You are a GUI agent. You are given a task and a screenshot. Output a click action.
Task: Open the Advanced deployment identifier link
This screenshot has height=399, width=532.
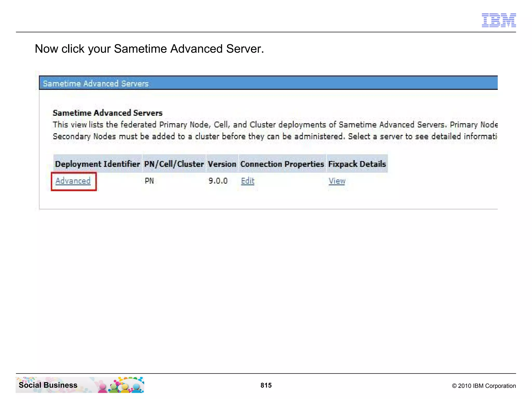click(73, 181)
